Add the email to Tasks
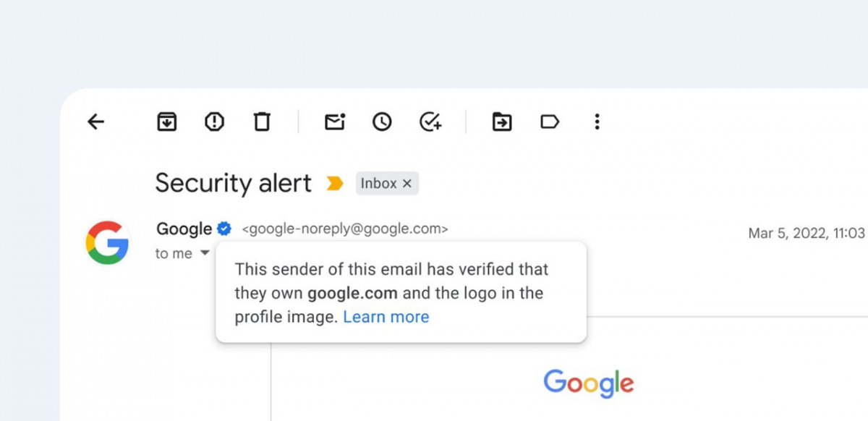Image resolution: width=868 pixels, height=421 pixels. point(430,122)
